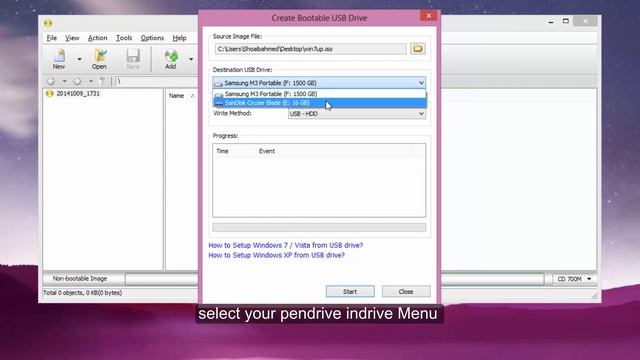The width and height of the screenshot is (640, 360).
Task: Click the Start button
Action: click(350, 291)
